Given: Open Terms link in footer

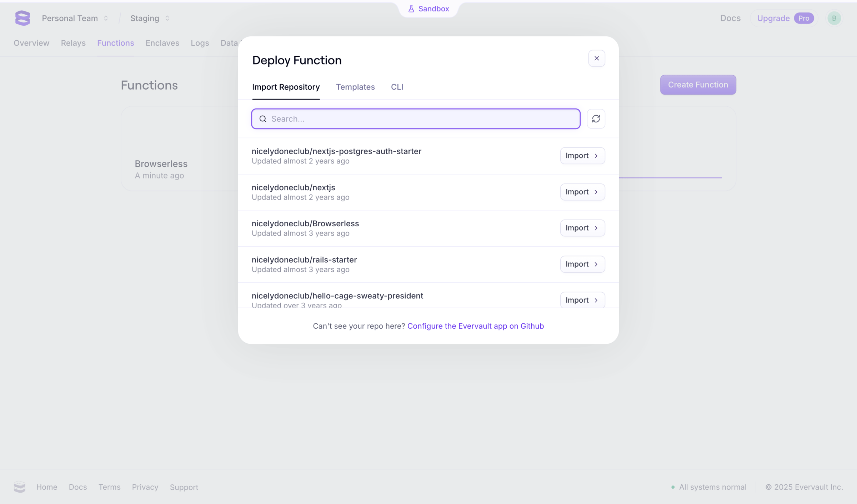Looking at the screenshot, I should [110, 487].
